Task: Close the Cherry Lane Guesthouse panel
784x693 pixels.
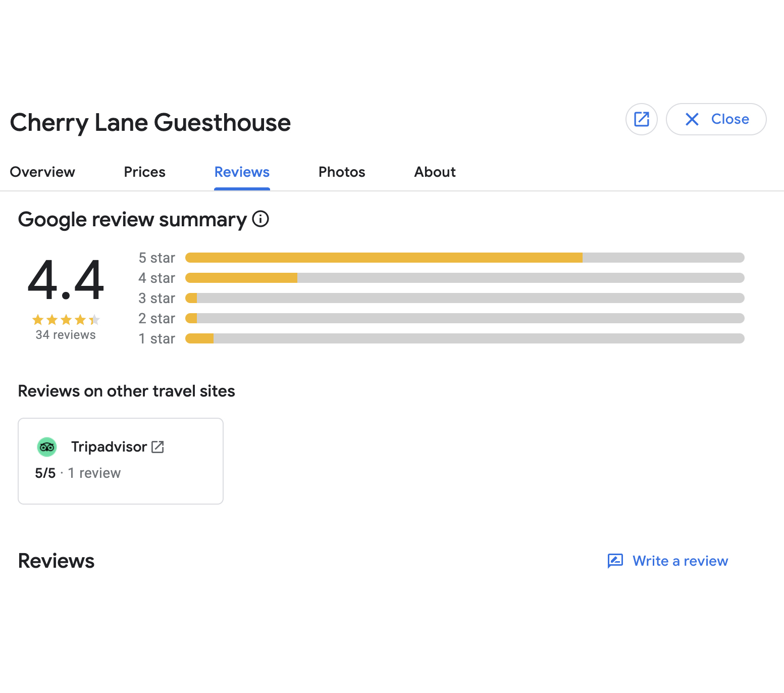Action: tap(716, 119)
